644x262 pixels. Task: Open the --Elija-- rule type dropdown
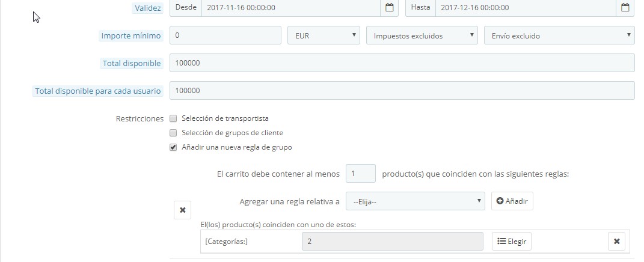pos(416,201)
